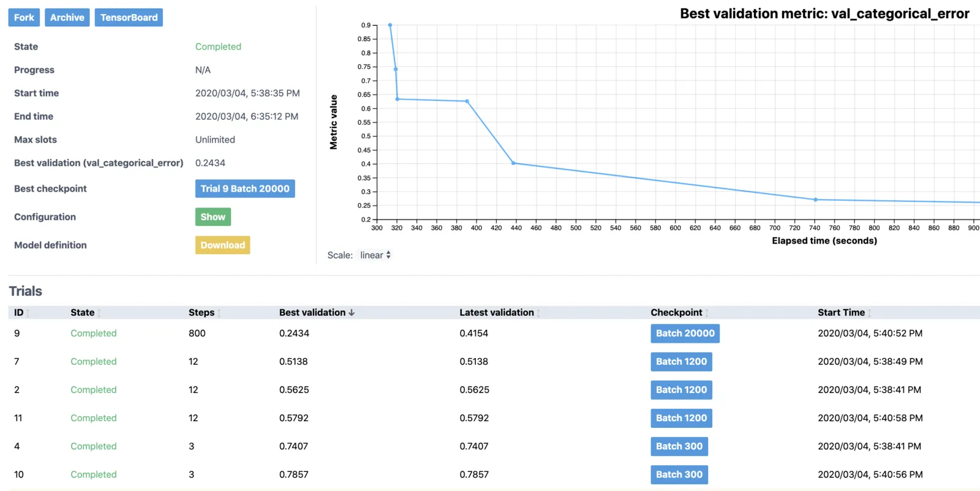Image resolution: width=980 pixels, height=491 pixels.
Task: Click the Elapsed time (seconds) axis label
Action: [x=824, y=241]
